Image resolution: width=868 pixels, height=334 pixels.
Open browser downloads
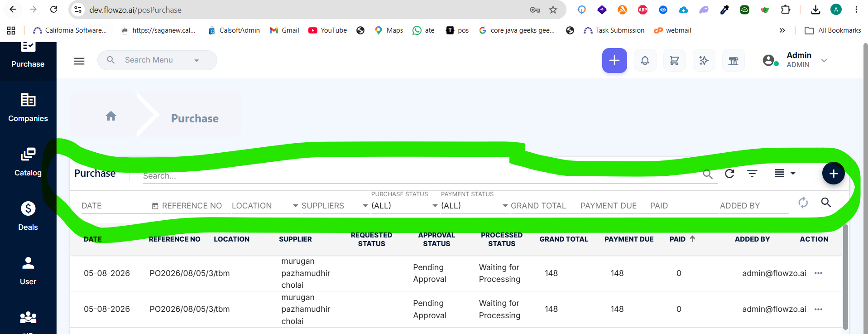[x=815, y=10]
